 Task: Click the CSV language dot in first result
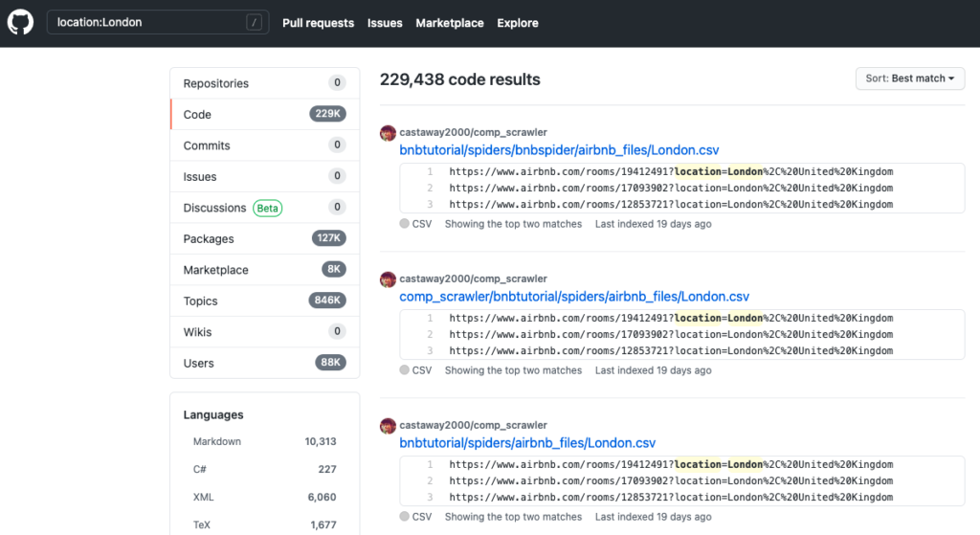coord(405,224)
